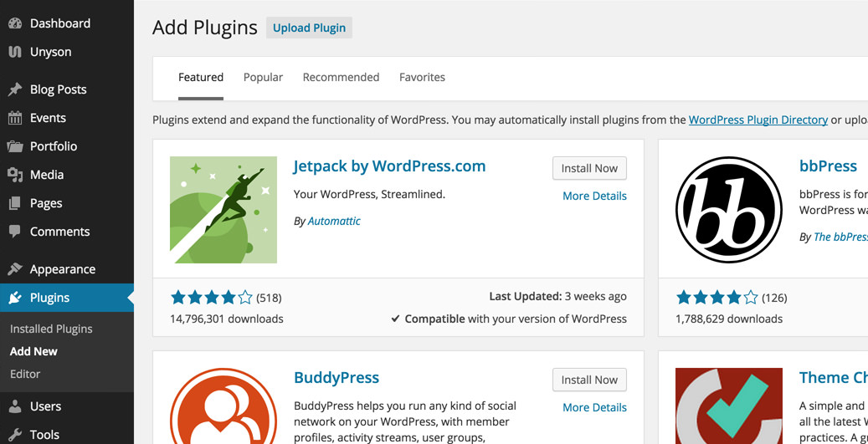
Task: Select the Plugins menu item
Action: point(66,298)
